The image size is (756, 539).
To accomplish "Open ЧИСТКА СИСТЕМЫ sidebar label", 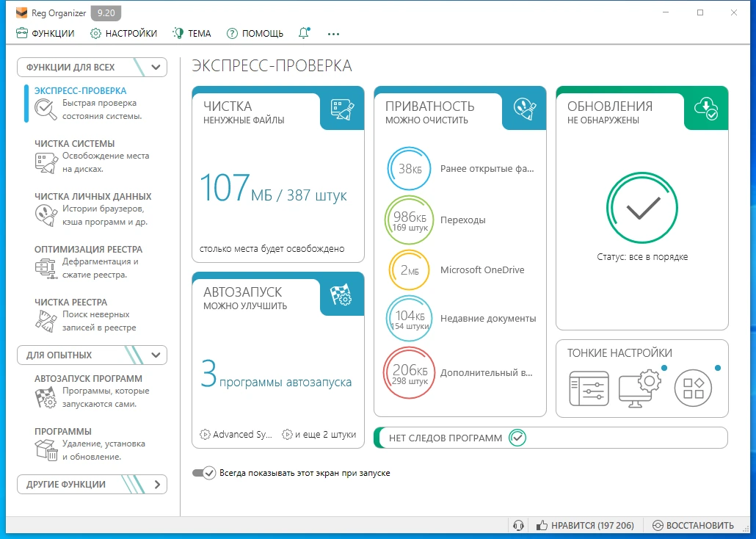I will coord(74,143).
